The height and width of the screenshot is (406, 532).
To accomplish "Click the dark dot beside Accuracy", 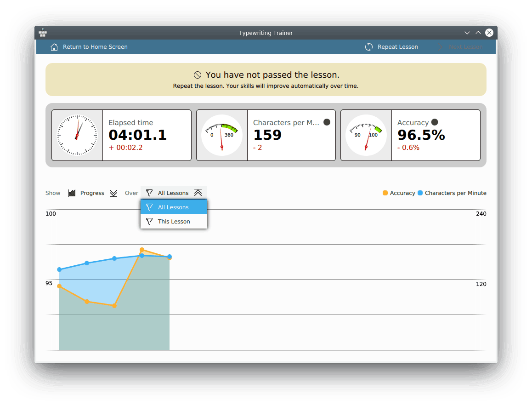I will [435, 122].
